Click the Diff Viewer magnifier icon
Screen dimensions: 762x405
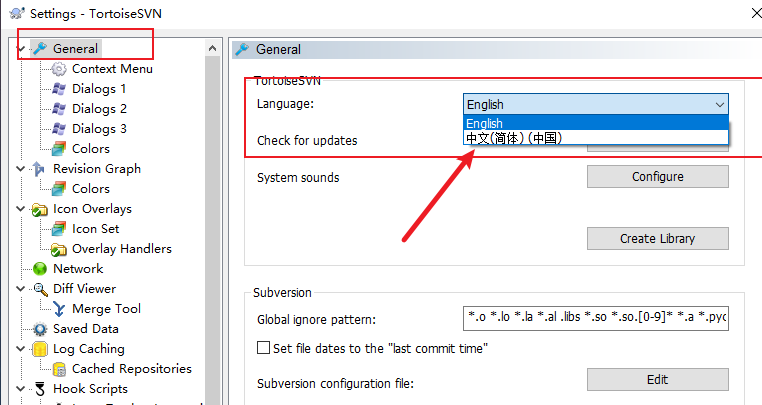(40, 289)
